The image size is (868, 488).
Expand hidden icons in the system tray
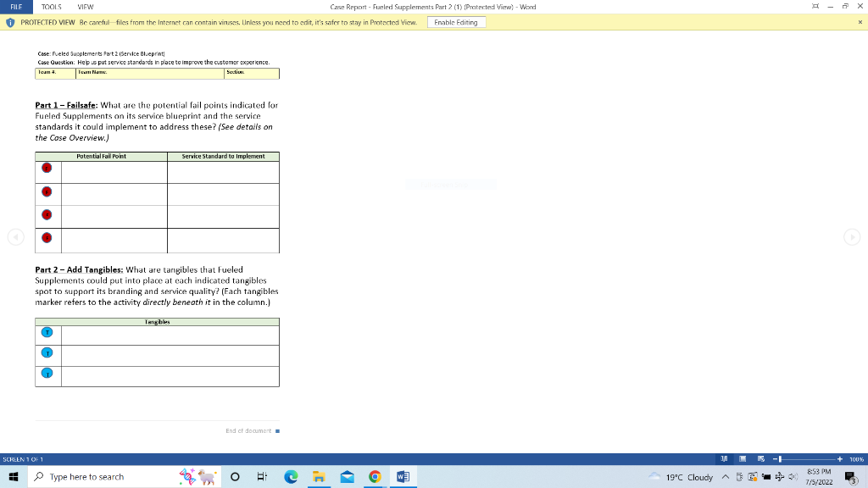pos(726,476)
